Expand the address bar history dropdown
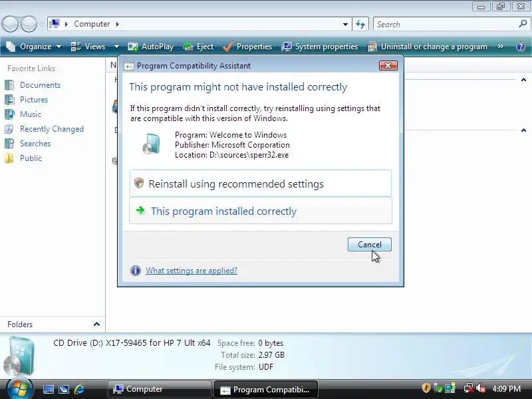Image resolution: width=532 pixels, height=399 pixels. pos(345,24)
